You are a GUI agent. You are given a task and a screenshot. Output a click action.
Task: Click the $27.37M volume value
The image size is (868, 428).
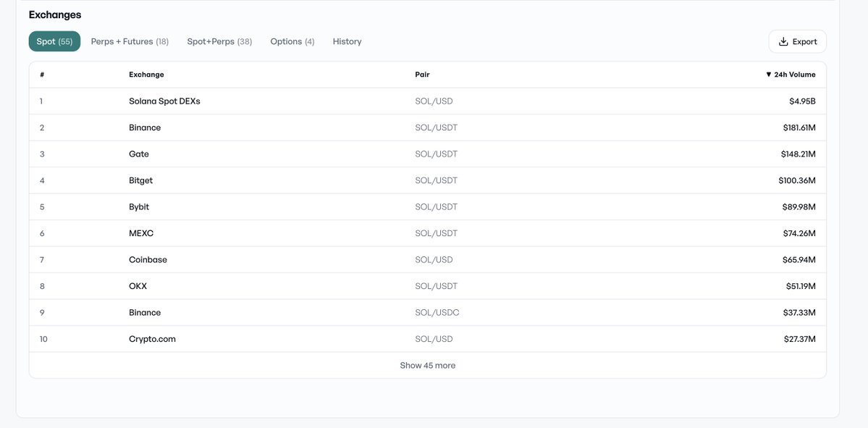tap(799, 339)
